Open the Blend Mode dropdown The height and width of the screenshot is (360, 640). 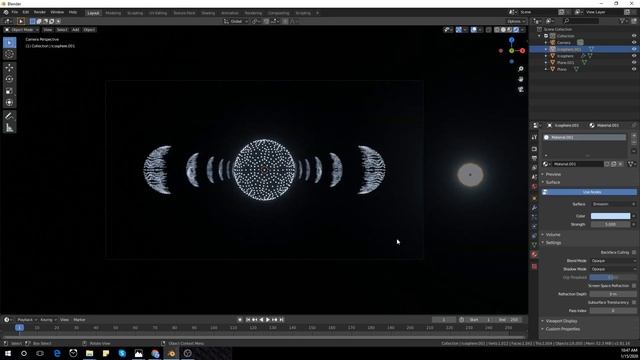(613, 261)
